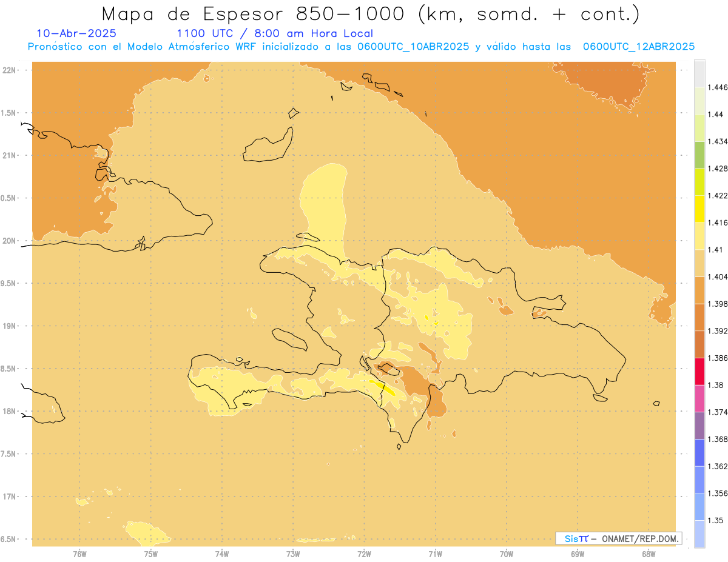
Task: Select the yellow-green segment between 1.422 and 1.428
Action: click(699, 181)
